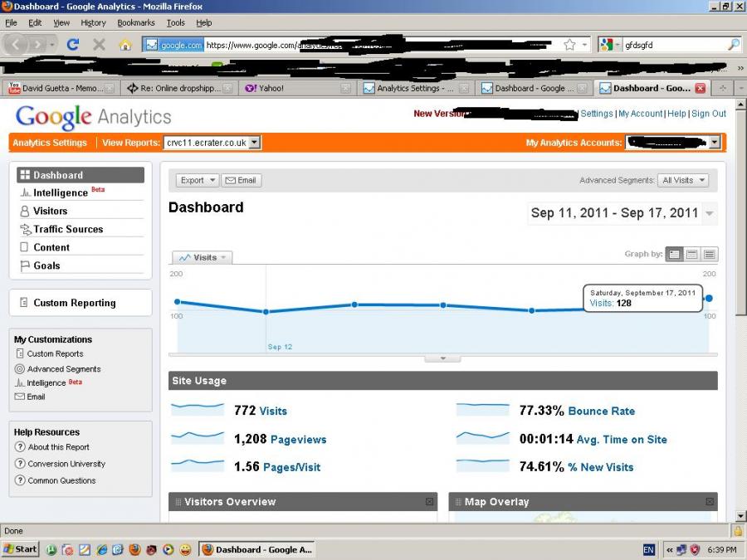Screen dimensions: 747x560
Task: Open the back/forward history dropdown arrow
Action: pyautogui.click(x=52, y=45)
